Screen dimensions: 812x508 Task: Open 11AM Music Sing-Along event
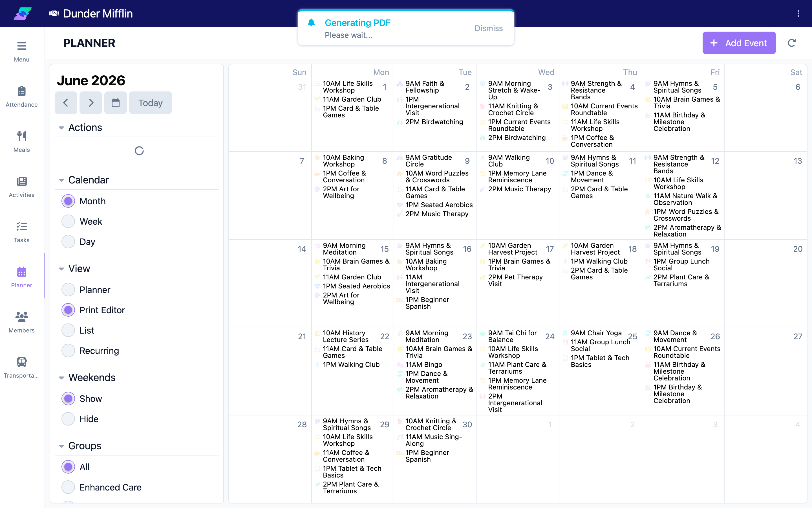tap(434, 440)
